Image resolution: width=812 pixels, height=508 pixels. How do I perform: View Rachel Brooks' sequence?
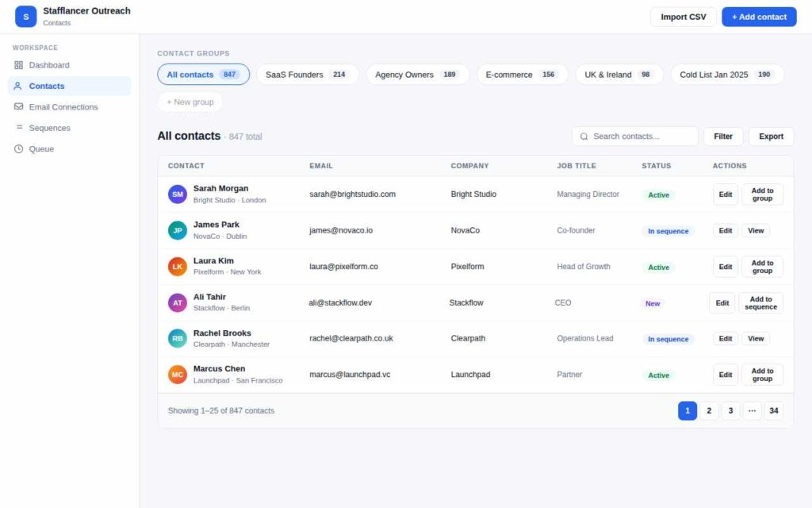pyautogui.click(x=756, y=338)
